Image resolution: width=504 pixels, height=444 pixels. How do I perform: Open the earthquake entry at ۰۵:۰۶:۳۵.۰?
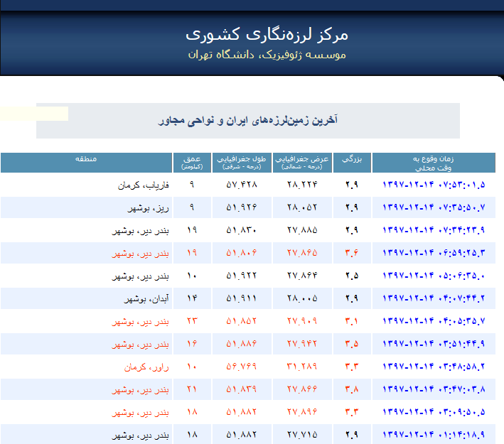pyautogui.click(x=434, y=276)
